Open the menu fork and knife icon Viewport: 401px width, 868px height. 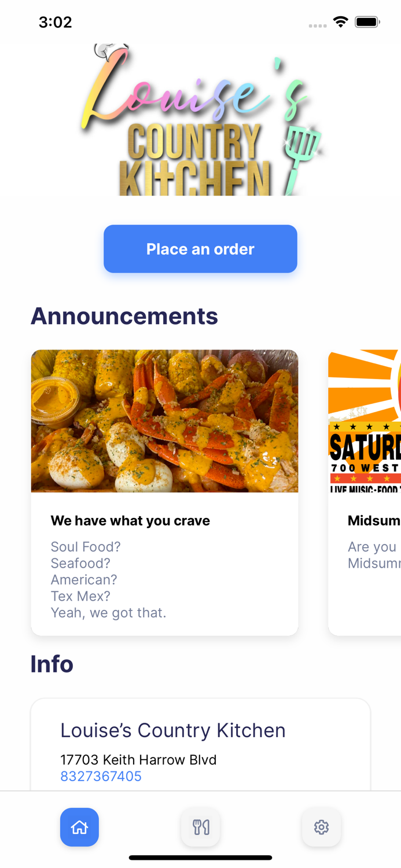pyautogui.click(x=201, y=827)
